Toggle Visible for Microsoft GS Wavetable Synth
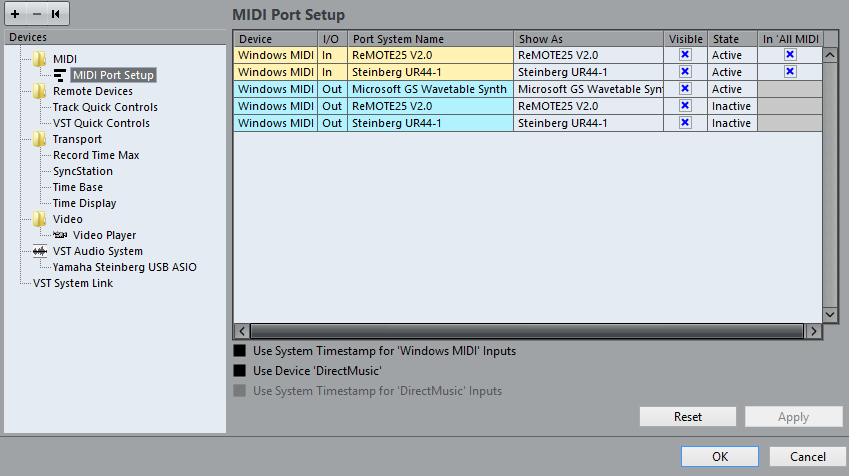The image size is (849, 476). (x=685, y=88)
